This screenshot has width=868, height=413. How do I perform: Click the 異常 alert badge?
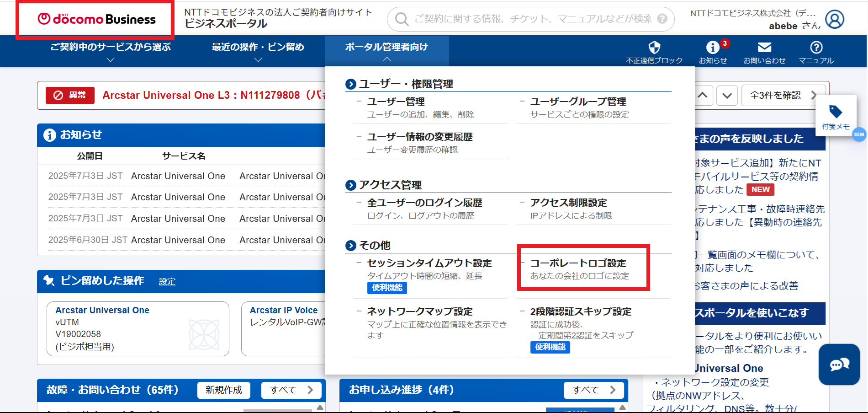[70, 95]
